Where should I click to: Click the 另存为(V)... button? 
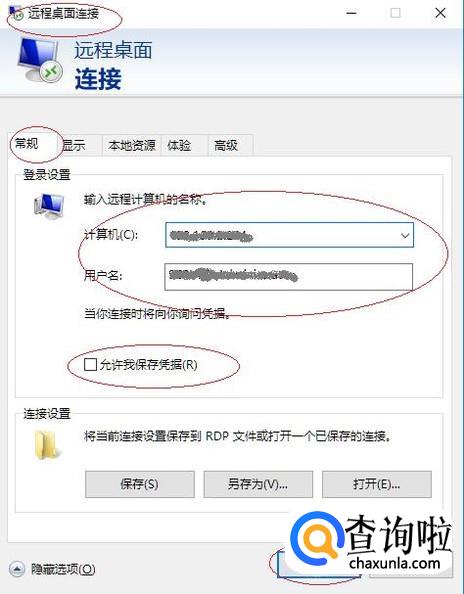258,484
